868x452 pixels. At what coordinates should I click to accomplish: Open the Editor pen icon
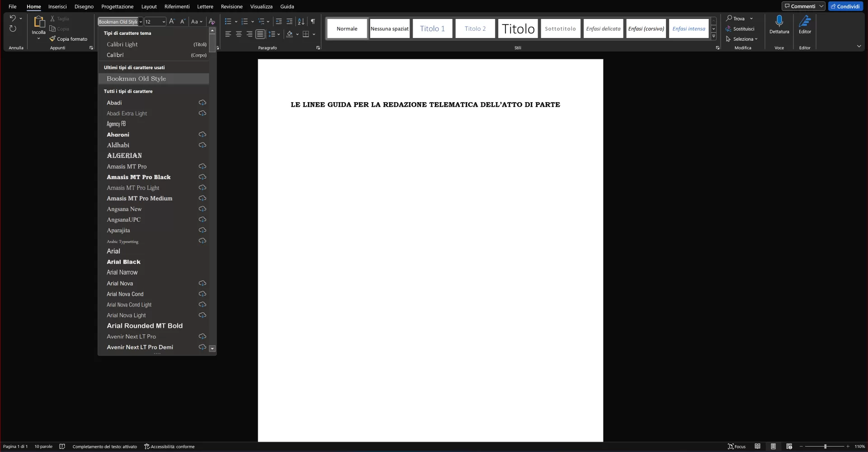tap(805, 21)
